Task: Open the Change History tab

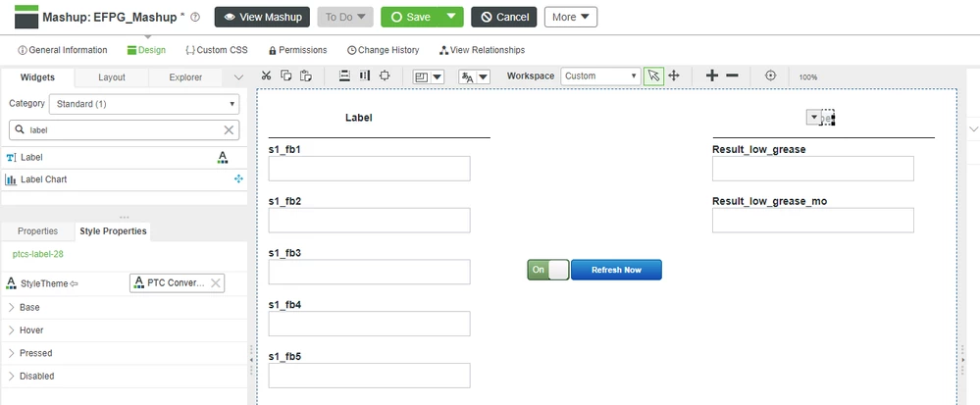Action: tap(384, 50)
